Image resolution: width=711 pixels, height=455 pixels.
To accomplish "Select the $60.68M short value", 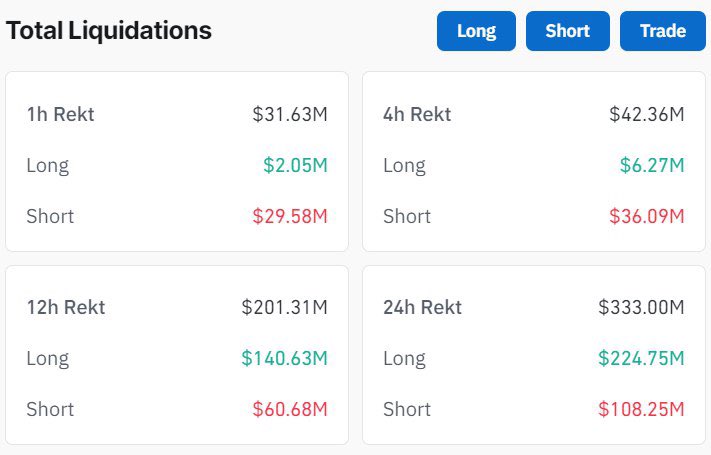I will tap(290, 409).
